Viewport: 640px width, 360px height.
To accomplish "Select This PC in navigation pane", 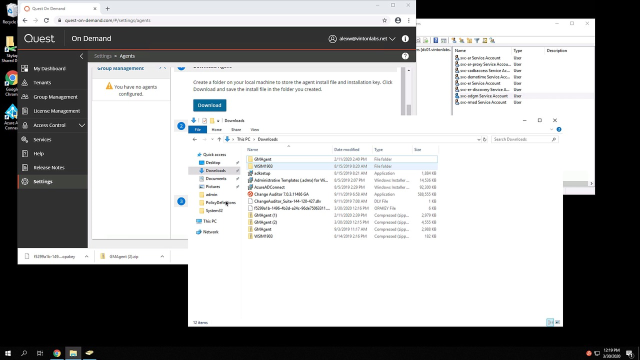I will [210, 221].
